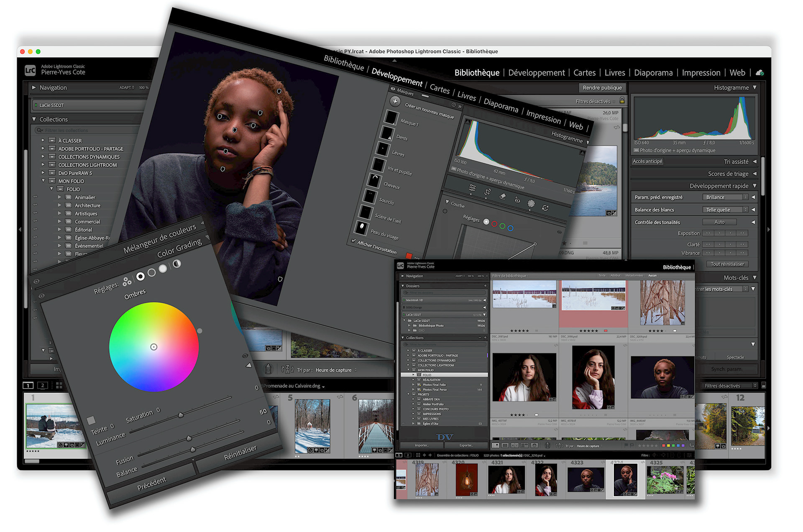Collapse the Développement rapide panel
This screenshot has width=803, height=532.
(755, 186)
